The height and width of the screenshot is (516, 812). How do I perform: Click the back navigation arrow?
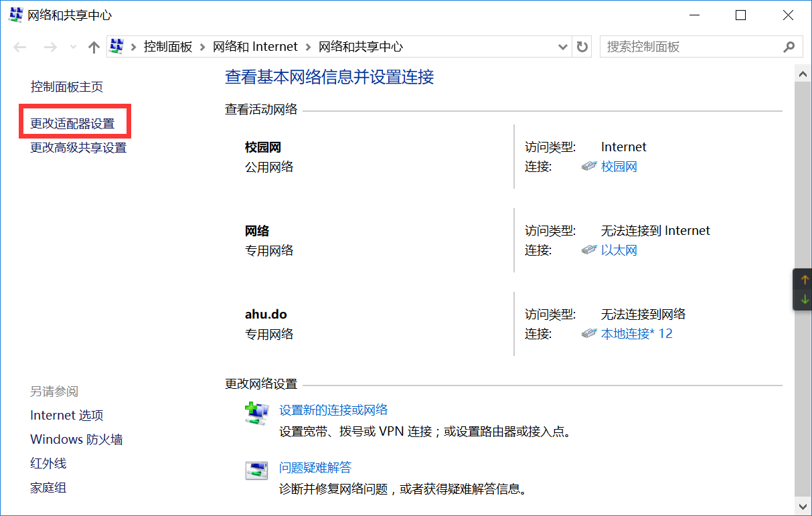point(19,46)
